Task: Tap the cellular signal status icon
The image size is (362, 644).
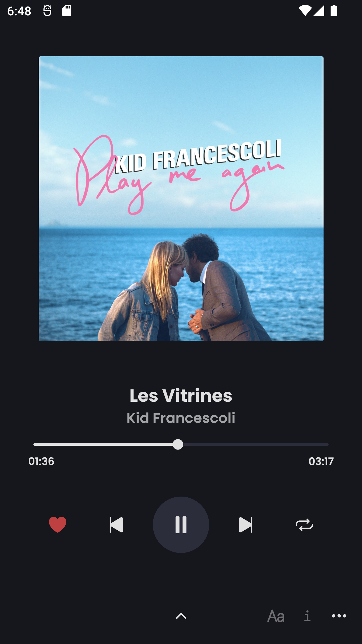Action: click(319, 11)
